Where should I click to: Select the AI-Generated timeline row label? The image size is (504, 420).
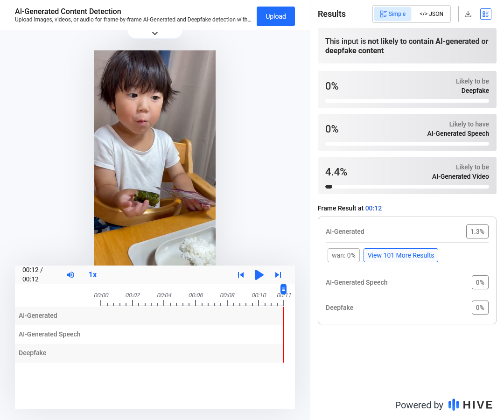pos(38,315)
